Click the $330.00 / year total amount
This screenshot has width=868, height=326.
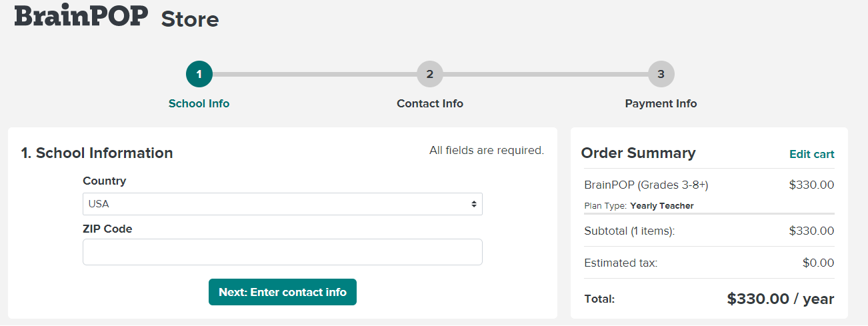pyautogui.click(x=781, y=299)
